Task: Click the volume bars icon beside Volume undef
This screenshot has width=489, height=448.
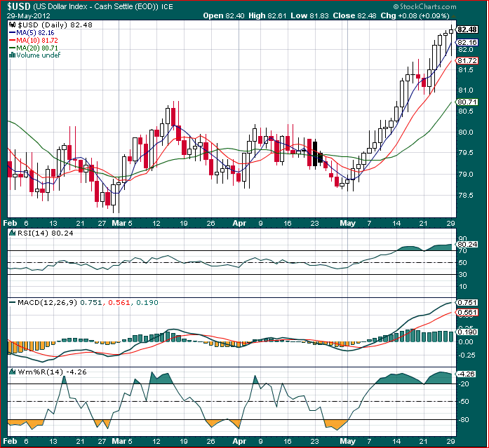Action: 12,55
